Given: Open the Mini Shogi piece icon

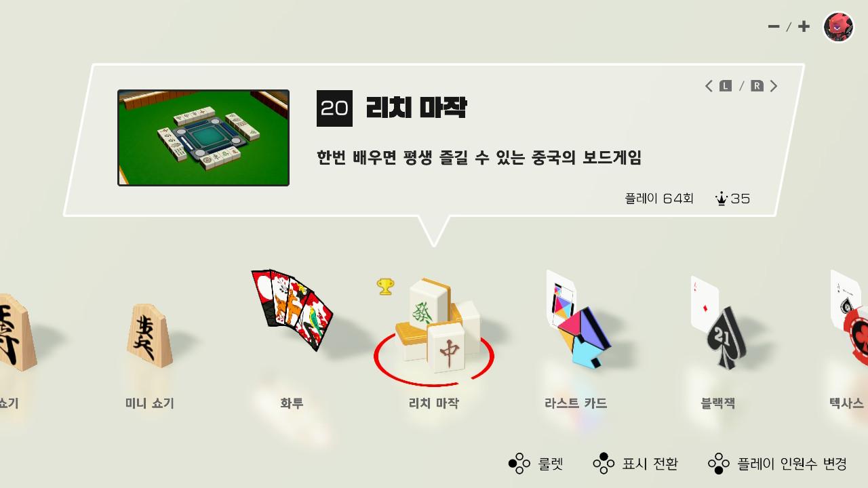Looking at the screenshot, I should [x=149, y=335].
